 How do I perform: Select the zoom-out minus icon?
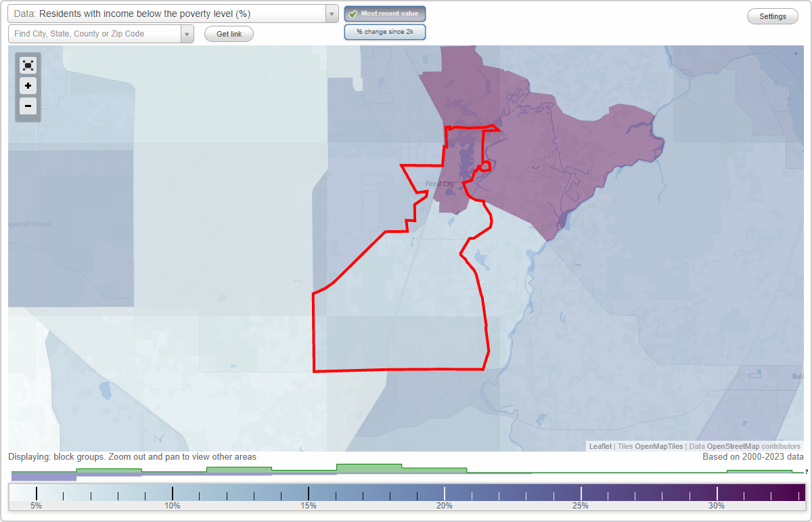click(x=28, y=106)
